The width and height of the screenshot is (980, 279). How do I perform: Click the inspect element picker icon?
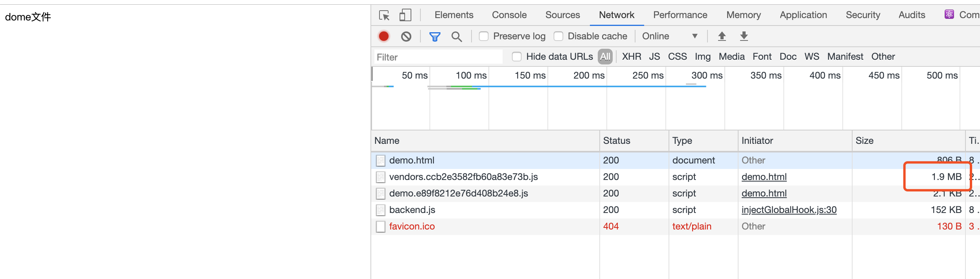[384, 15]
